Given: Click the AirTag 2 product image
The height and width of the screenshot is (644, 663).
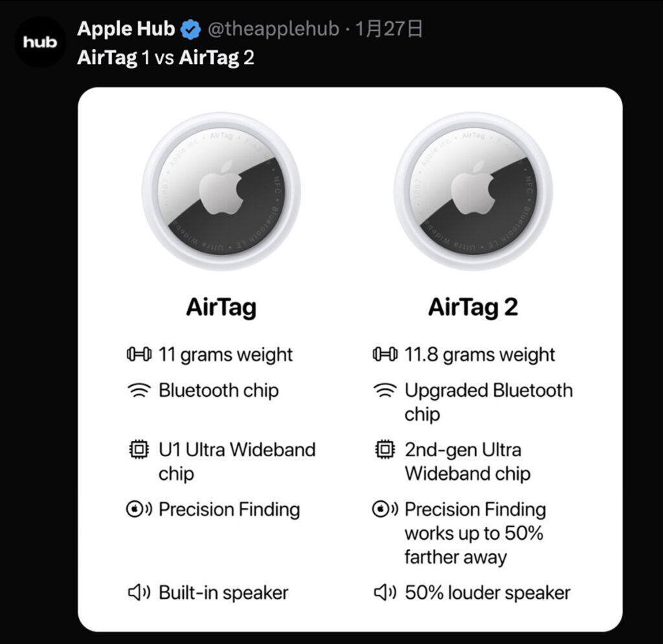Looking at the screenshot, I should pyautogui.click(x=473, y=191).
